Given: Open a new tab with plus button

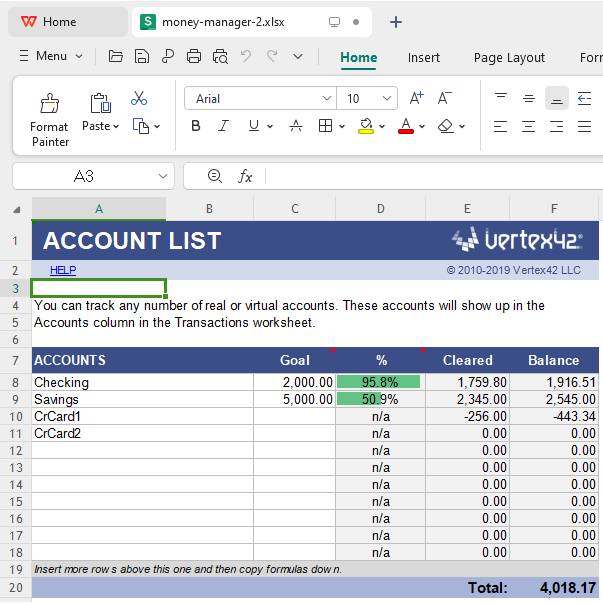Looking at the screenshot, I should (396, 22).
